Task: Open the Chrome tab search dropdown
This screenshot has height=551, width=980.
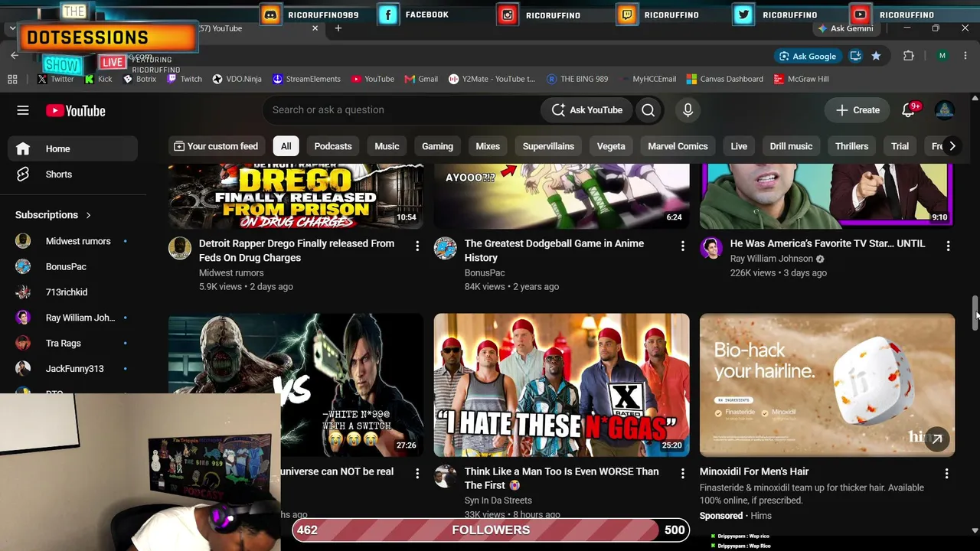Action: pyautogui.click(x=12, y=28)
